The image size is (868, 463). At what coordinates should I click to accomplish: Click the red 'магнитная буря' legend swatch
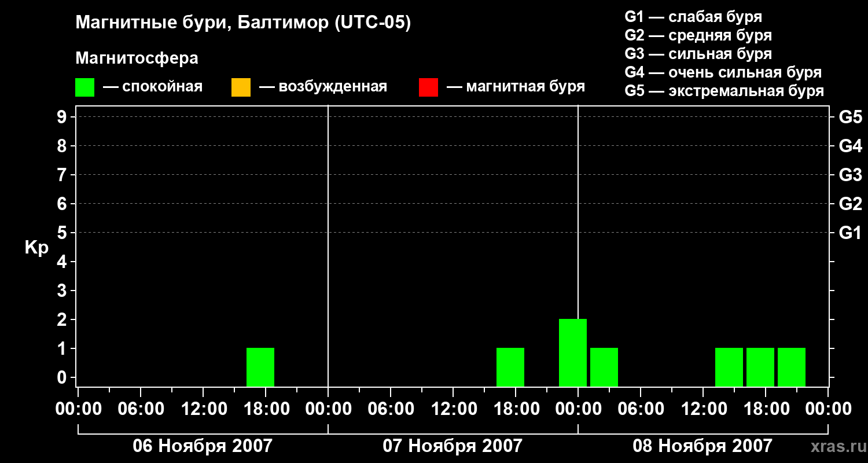(428, 87)
